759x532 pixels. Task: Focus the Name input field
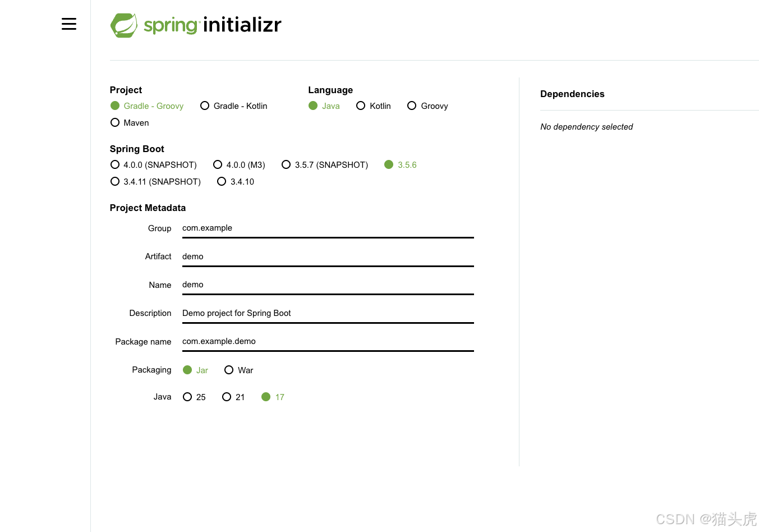328,285
